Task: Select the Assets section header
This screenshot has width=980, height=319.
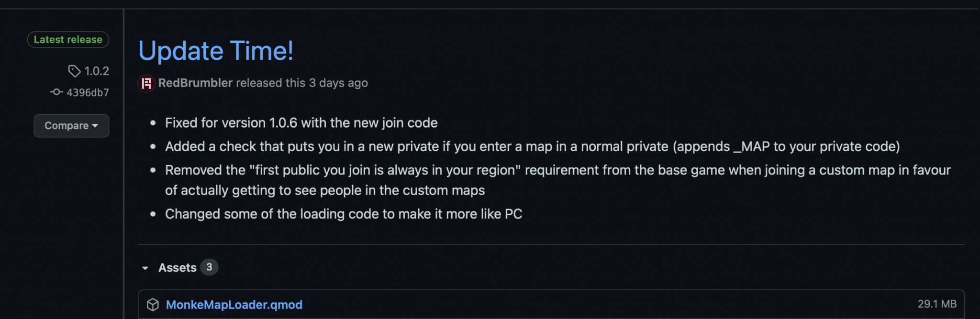Action: tap(178, 267)
